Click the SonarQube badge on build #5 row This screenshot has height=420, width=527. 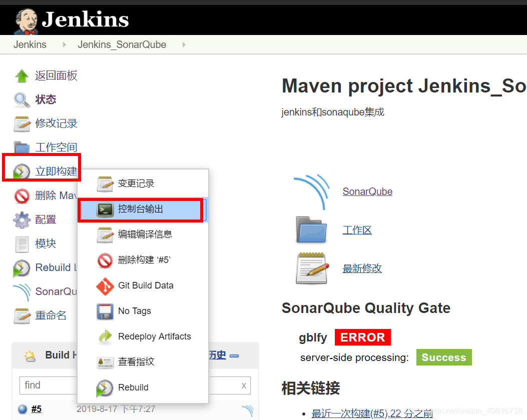248,410
